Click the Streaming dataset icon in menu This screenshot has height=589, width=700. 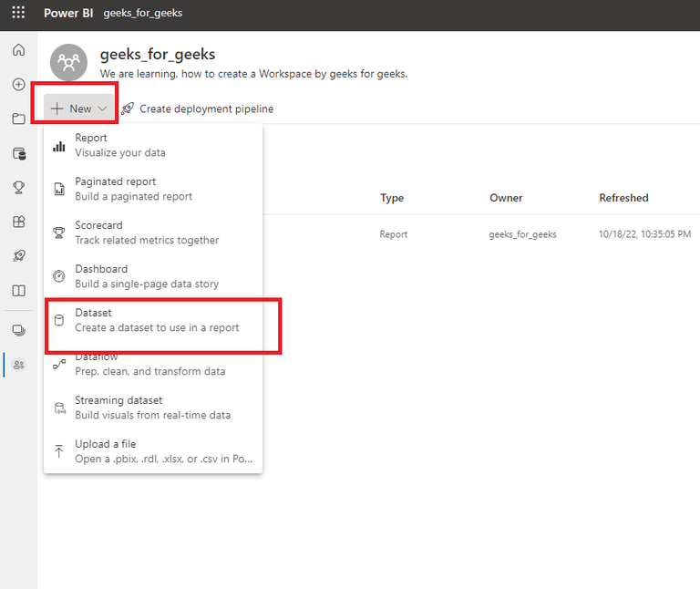[x=59, y=408]
